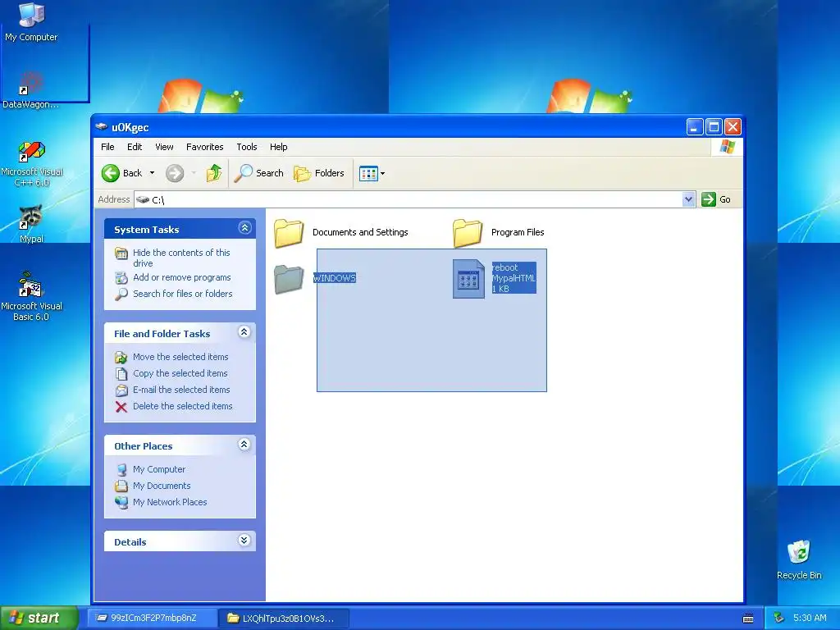Open the Edit menu
This screenshot has width=840, height=630.
[135, 147]
